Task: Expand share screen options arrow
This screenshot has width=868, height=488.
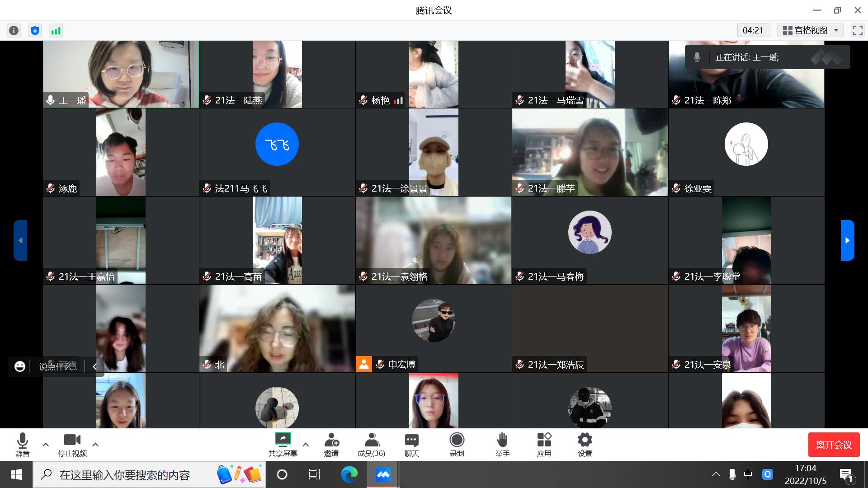Action: [x=306, y=445]
